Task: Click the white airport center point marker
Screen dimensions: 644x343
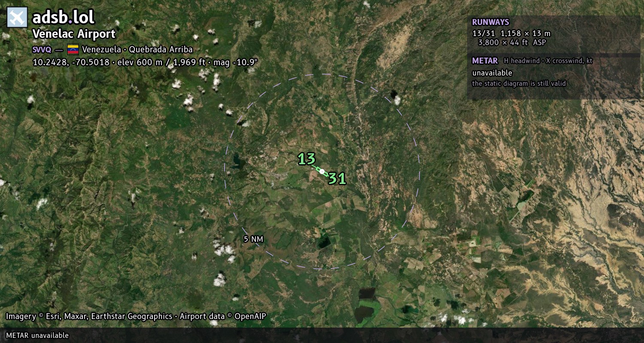Action: (322, 171)
